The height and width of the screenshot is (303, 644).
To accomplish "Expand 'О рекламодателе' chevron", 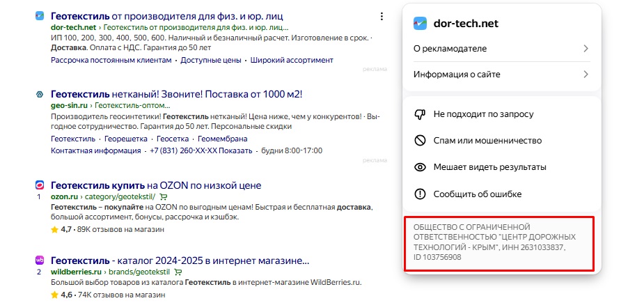I will [x=586, y=49].
